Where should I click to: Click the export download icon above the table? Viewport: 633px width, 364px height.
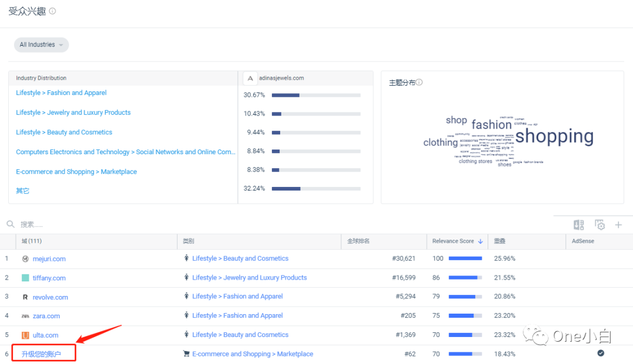(578, 224)
